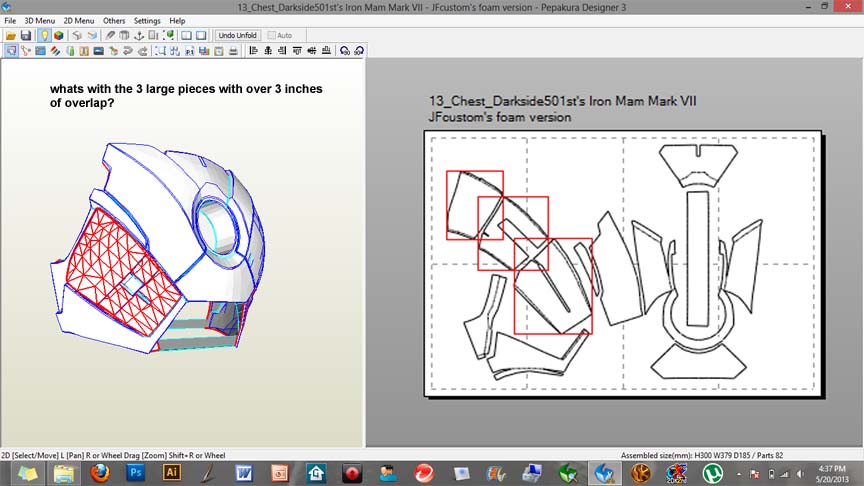Viewport: 864px width, 486px height.
Task: Open uTorrent from the taskbar
Action: [712, 473]
